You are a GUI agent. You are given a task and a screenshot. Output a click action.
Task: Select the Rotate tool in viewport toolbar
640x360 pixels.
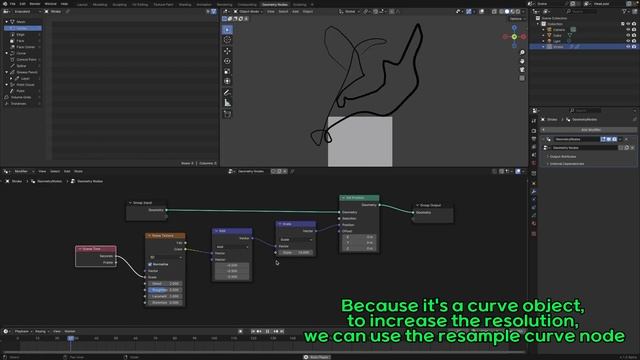227,61
